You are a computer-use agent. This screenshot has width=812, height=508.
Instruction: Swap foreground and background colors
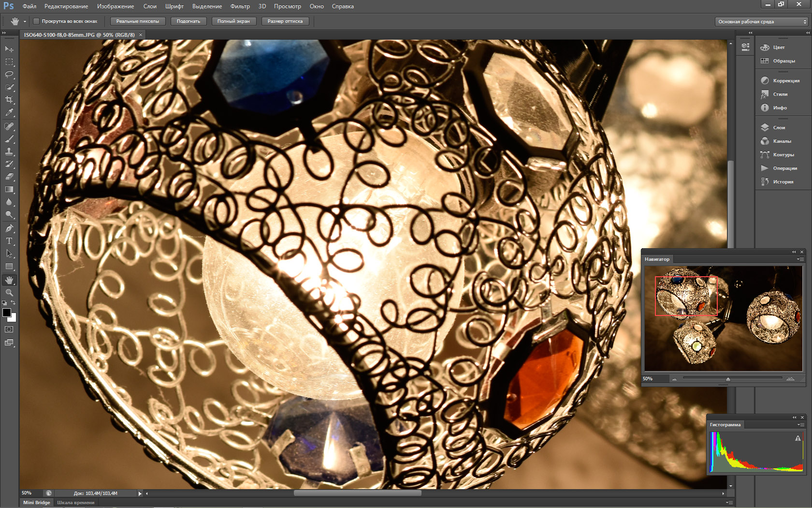click(x=14, y=302)
